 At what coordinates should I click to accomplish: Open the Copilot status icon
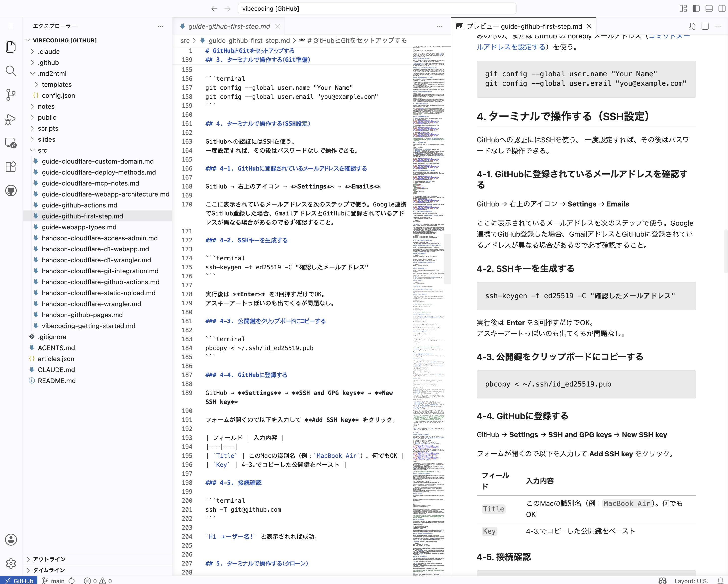(662, 580)
